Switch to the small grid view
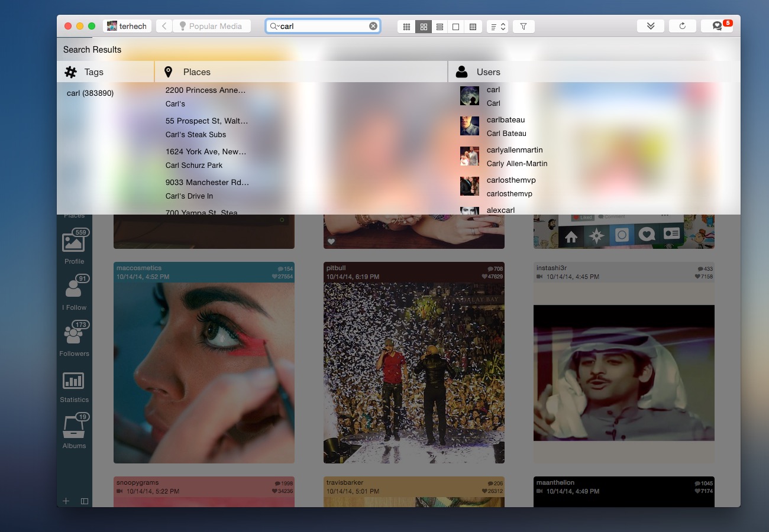Screen dimensions: 769x532 coord(406,27)
